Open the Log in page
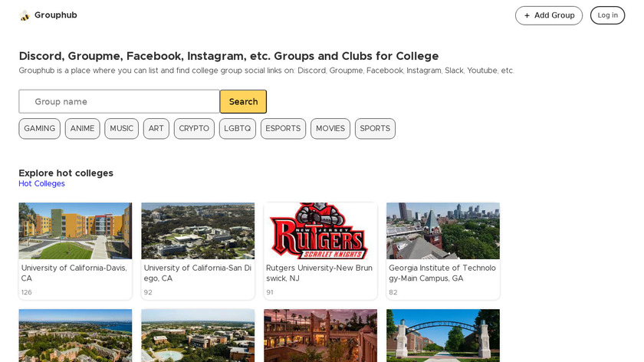This screenshot has height=362, width=644. click(607, 15)
